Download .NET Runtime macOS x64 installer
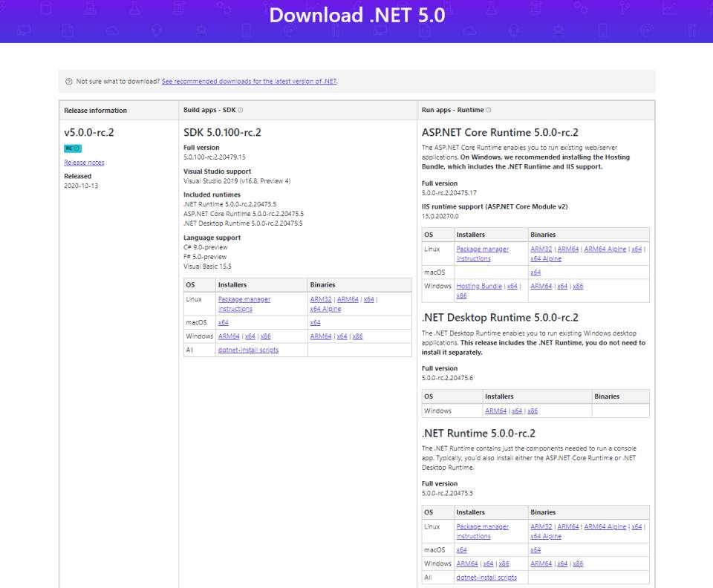This screenshot has width=713, height=588. [x=461, y=550]
